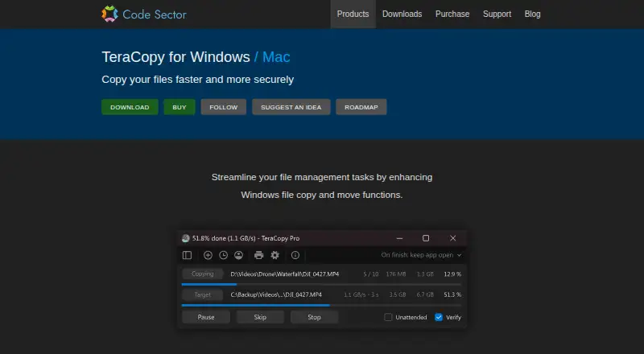The image size is (644, 354).
Task: Click the Pause button in TeraCopy
Action: [206, 317]
